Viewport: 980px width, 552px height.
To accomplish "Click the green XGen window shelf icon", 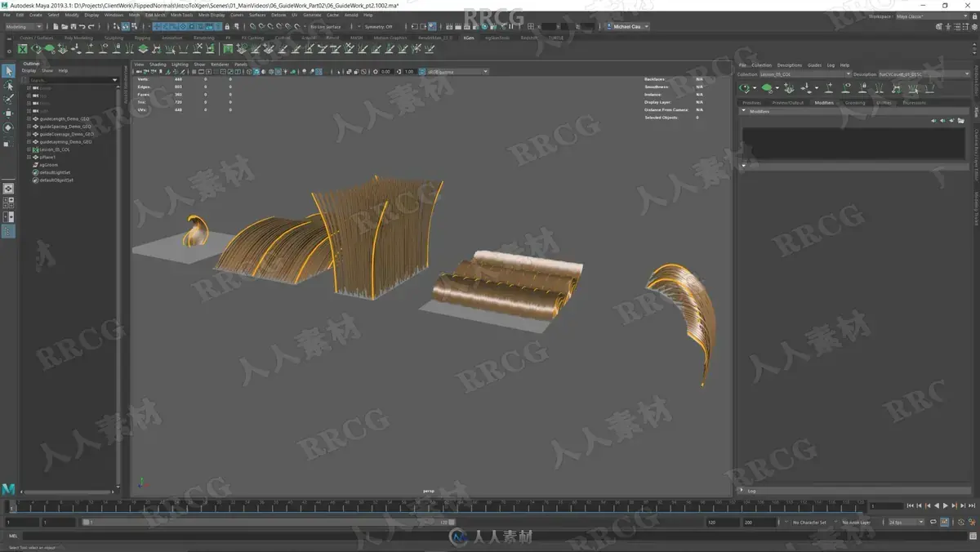I will pyautogui.click(x=23, y=49).
